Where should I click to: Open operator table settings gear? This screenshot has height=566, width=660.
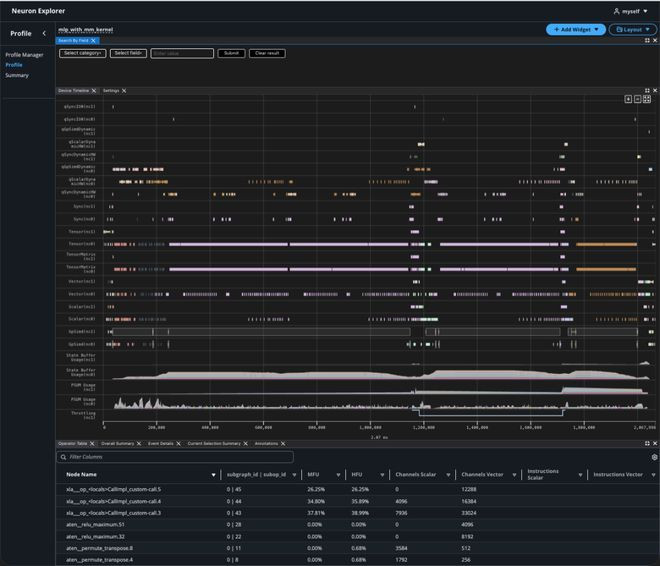click(654, 457)
